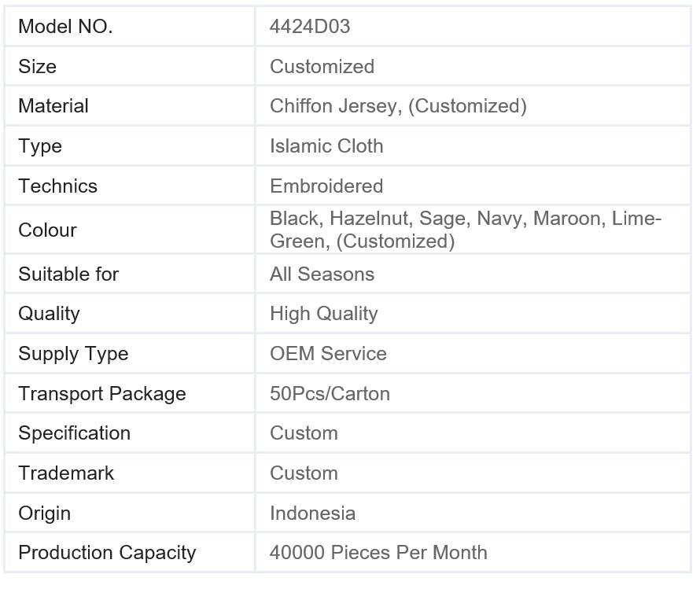Select the Chiffon Jersey material value

(x=398, y=106)
